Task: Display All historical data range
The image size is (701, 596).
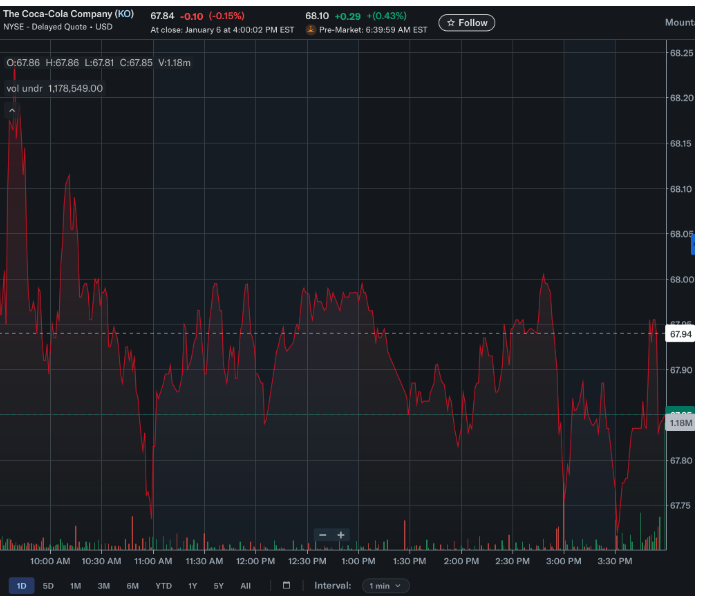Action: click(245, 585)
